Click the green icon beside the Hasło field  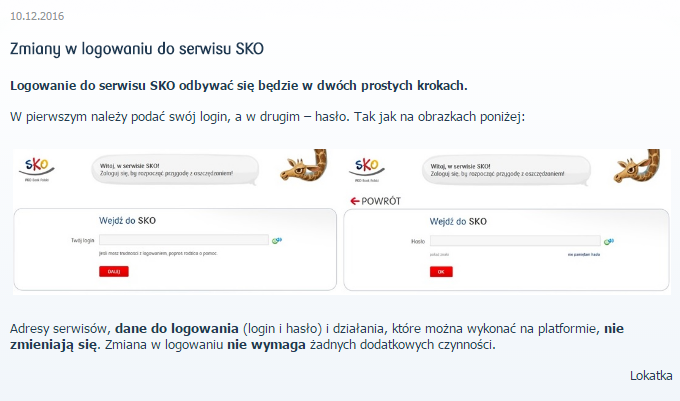coord(609,241)
